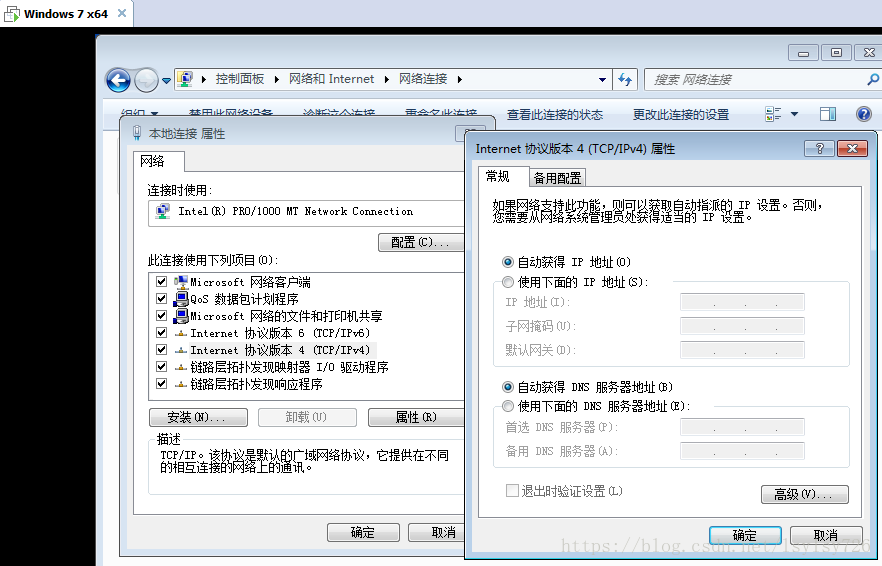Image resolution: width=882 pixels, height=566 pixels.
Task: Click the 高级(V)... button
Action: (x=804, y=494)
